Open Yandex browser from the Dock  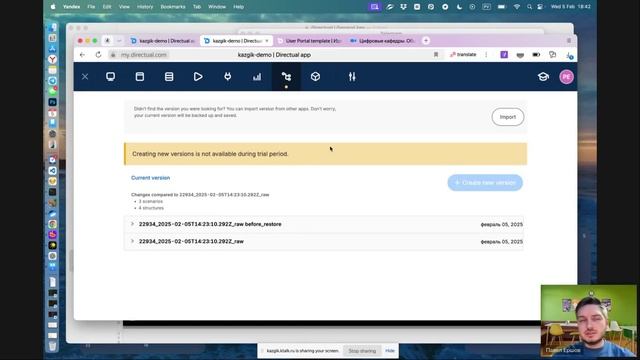(x=53, y=60)
